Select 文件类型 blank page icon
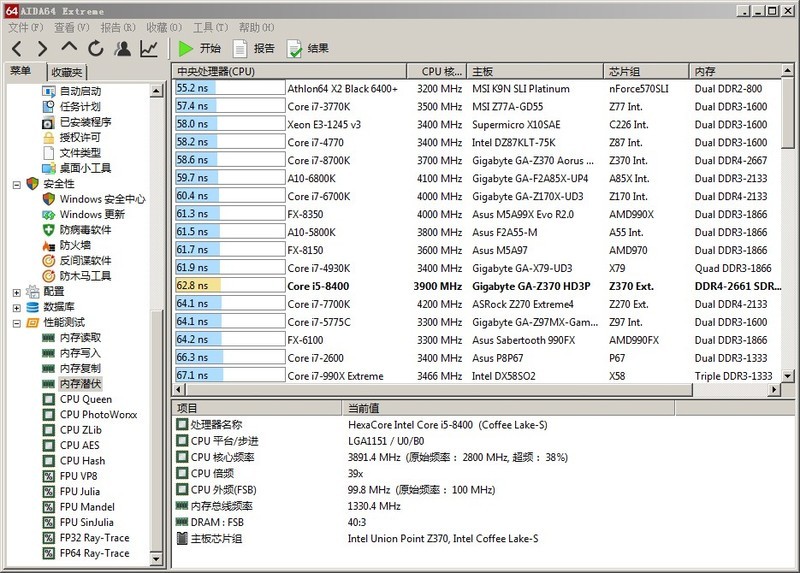The height and width of the screenshot is (573, 800). (x=48, y=153)
